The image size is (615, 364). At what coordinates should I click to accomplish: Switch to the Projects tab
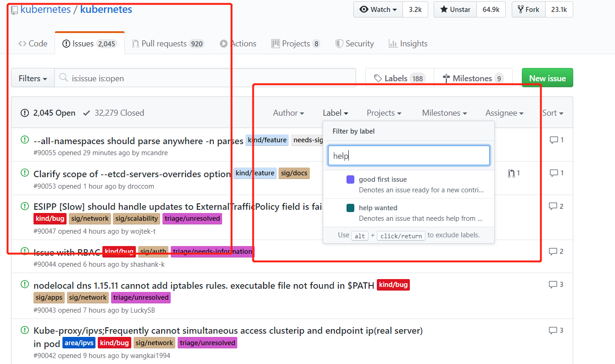(x=296, y=44)
